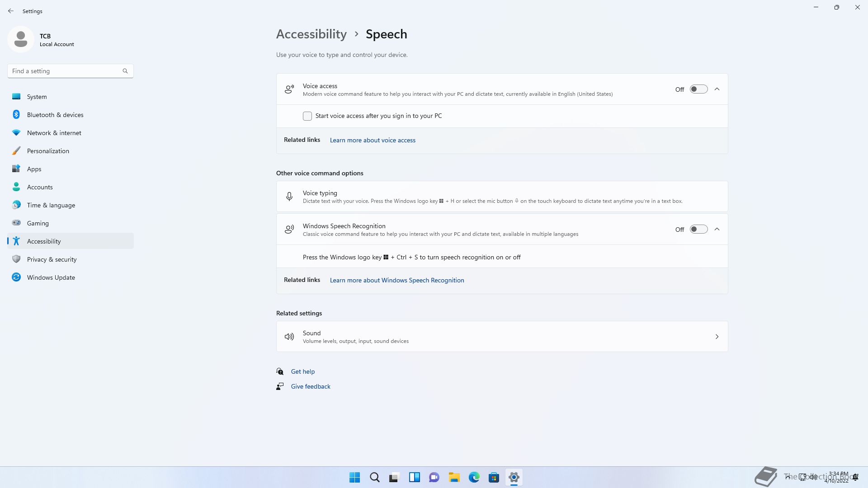This screenshot has width=868, height=488.
Task: Select Apps in sidebar
Action: [71, 169]
